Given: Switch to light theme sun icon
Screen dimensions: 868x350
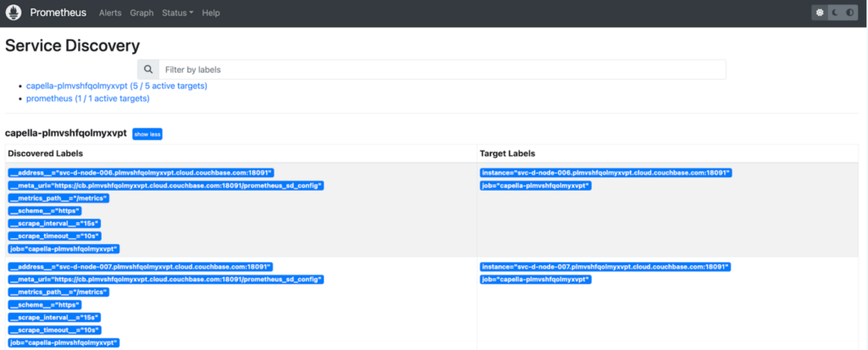Looking at the screenshot, I should pos(820,13).
